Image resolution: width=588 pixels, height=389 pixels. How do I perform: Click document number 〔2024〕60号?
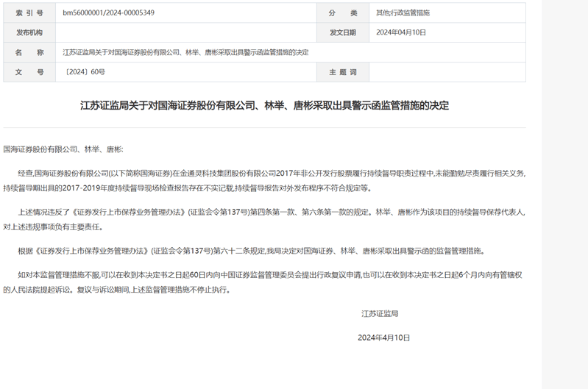click(x=84, y=72)
